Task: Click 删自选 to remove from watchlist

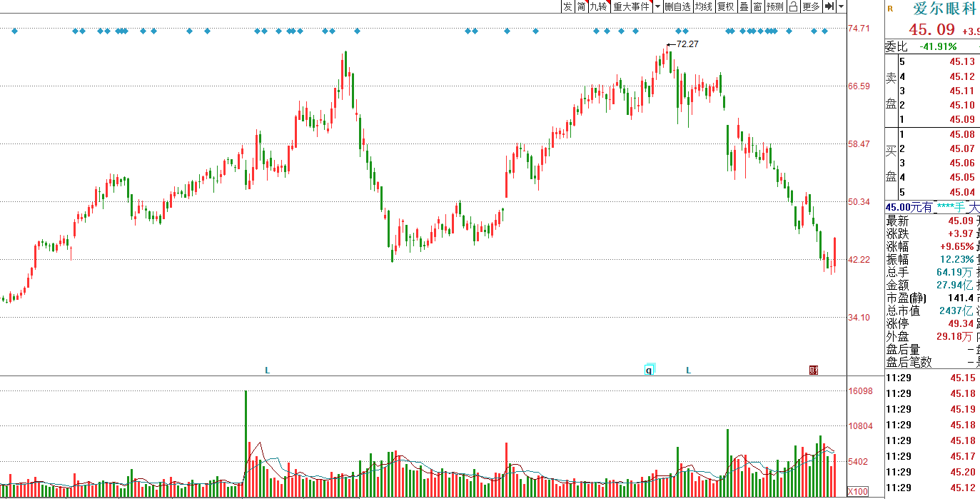Action: [x=677, y=6]
